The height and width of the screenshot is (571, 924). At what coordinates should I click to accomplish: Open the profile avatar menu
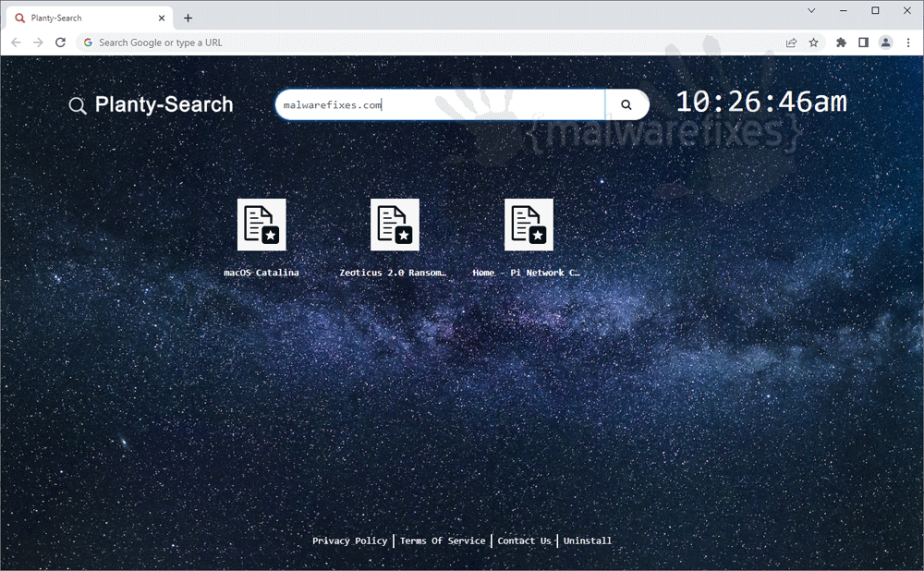[886, 43]
